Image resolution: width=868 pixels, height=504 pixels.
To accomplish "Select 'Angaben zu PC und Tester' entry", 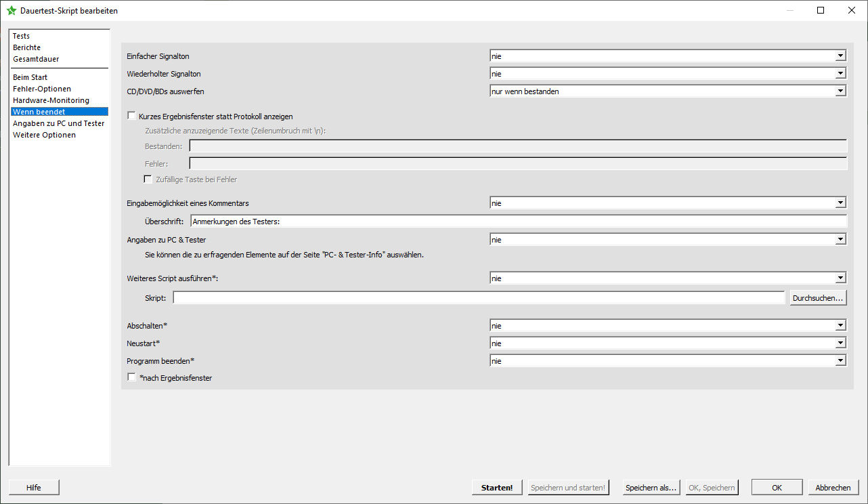I will pyautogui.click(x=58, y=123).
